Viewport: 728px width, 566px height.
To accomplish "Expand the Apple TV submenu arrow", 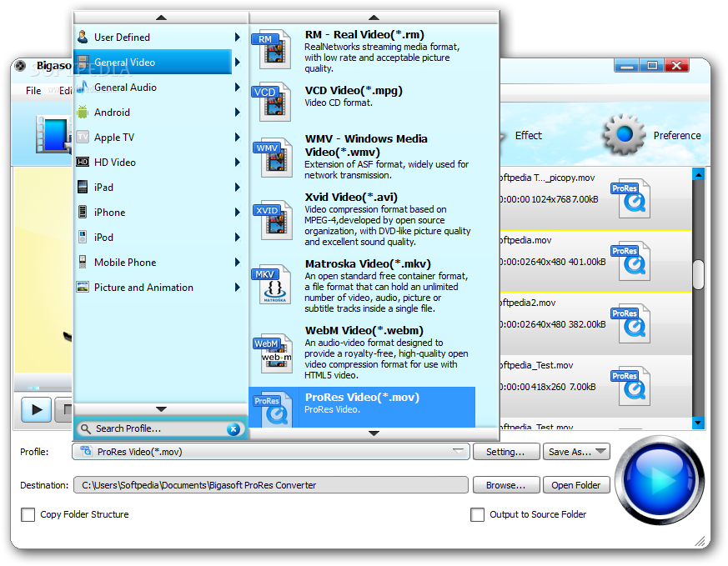I will (x=238, y=137).
